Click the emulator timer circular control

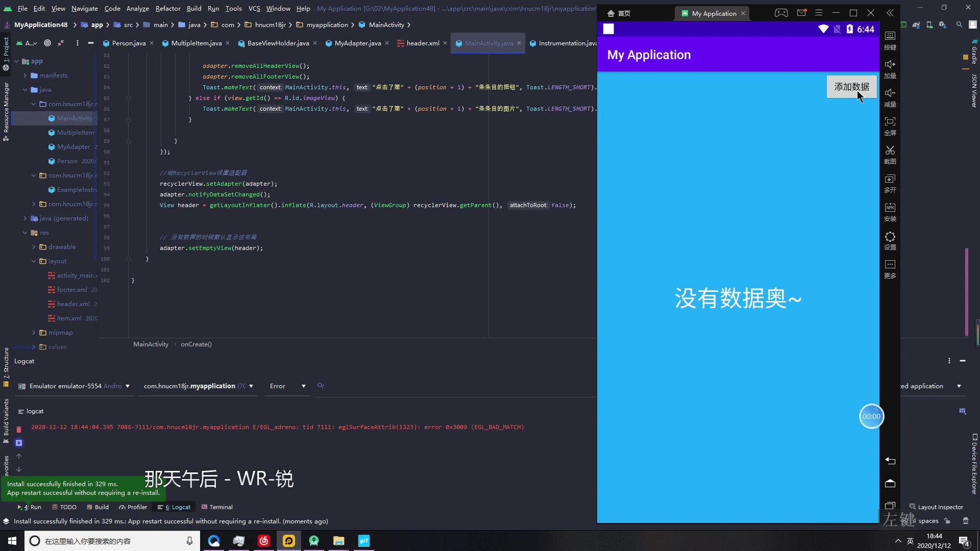(x=870, y=416)
